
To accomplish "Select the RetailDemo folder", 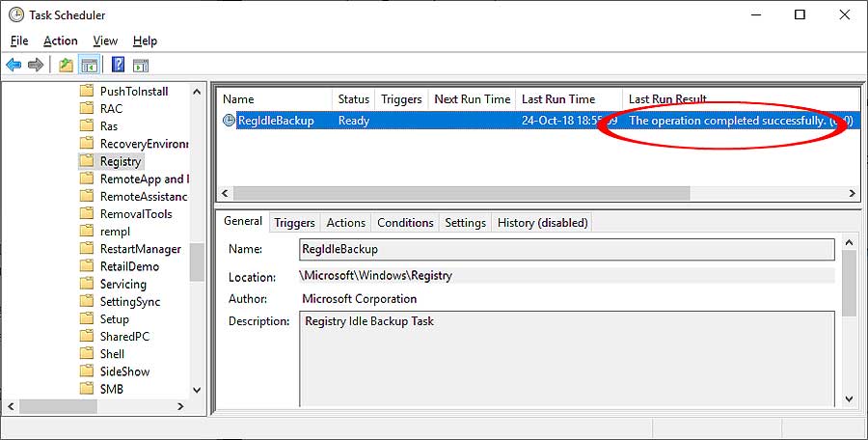I will point(129,266).
